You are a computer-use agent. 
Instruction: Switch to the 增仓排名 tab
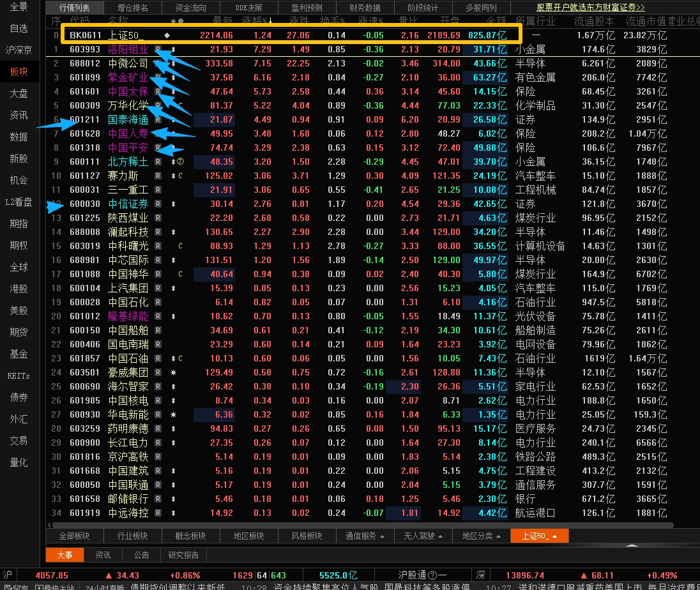pos(133,8)
